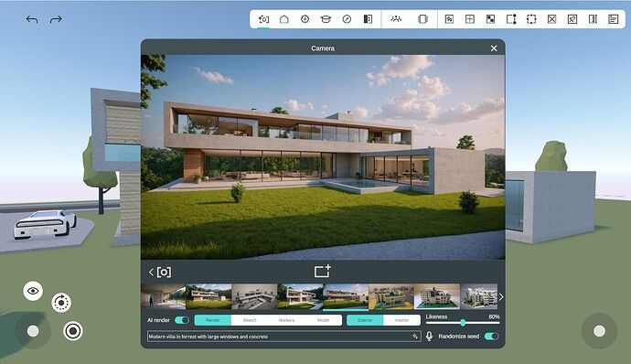Click the Likeness 80% value

point(494,316)
